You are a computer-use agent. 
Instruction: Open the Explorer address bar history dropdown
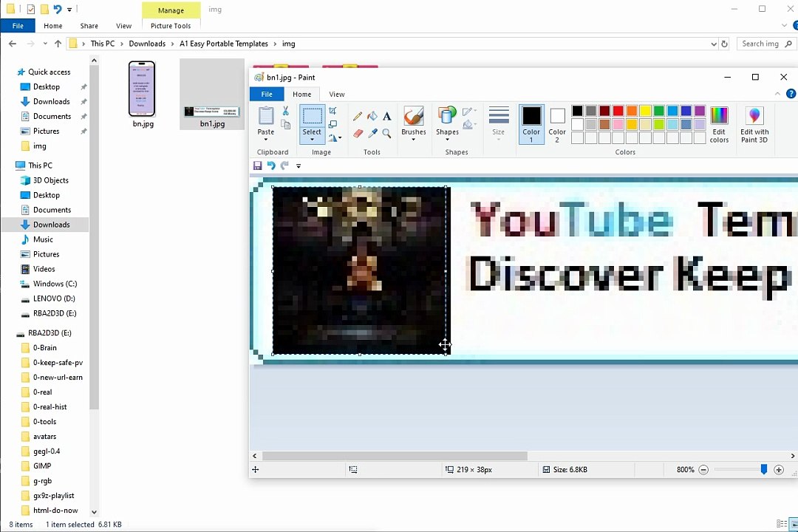(x=714, y=44)
